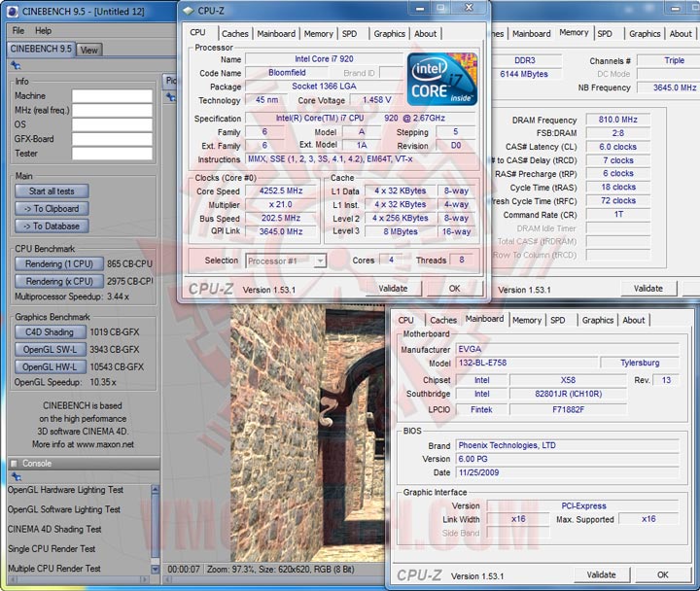Click 'OpenGL Hardware Lighting Test' console line

(x=65, y=490)
